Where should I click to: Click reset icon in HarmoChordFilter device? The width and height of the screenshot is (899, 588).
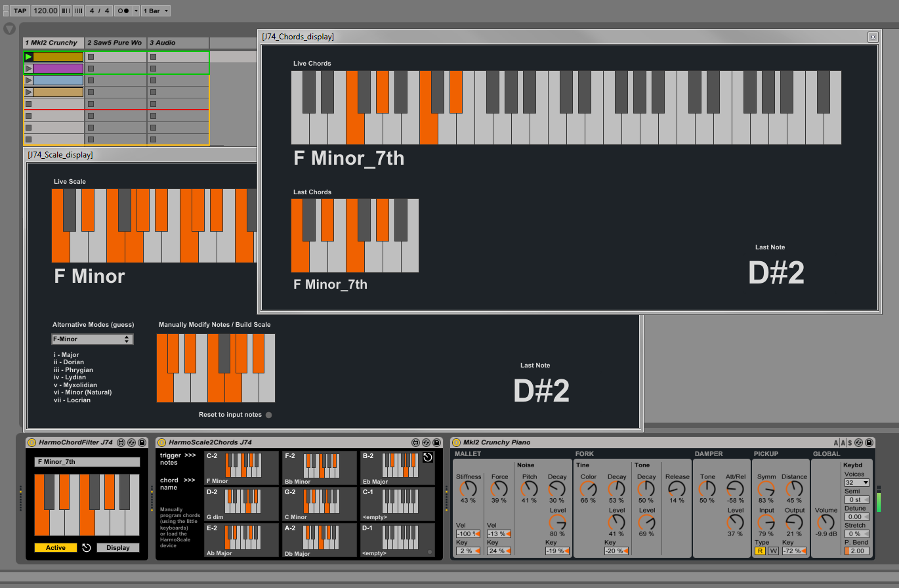(x=87, y=547)
